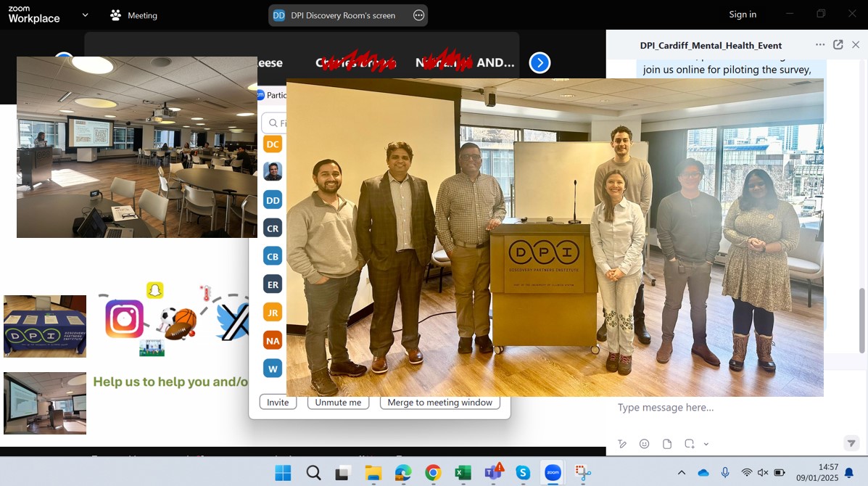This screenshot has height=486, width=868.
Task: Open Excel from the taskbar
Action: pyautogui.click(x=463, y=473)
